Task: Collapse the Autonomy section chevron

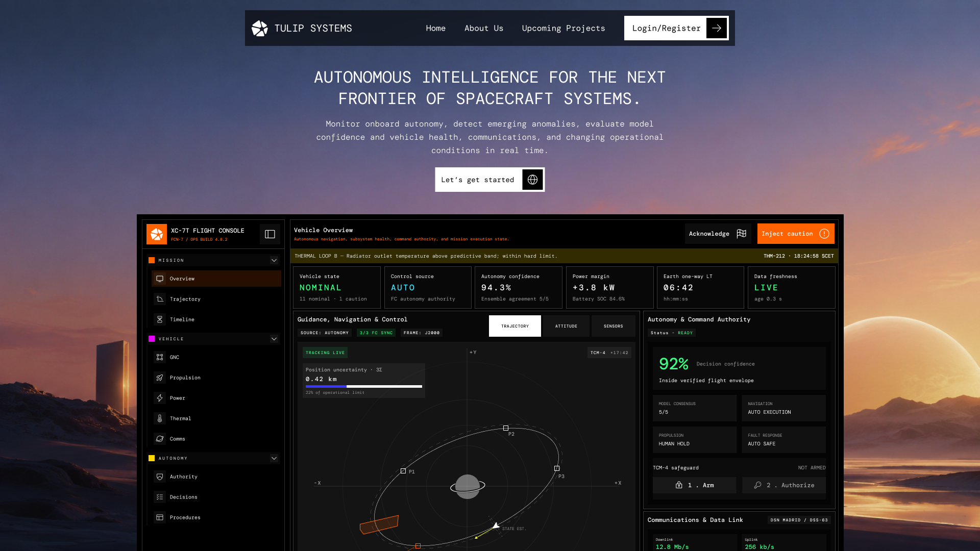Action: click(274, 458)
